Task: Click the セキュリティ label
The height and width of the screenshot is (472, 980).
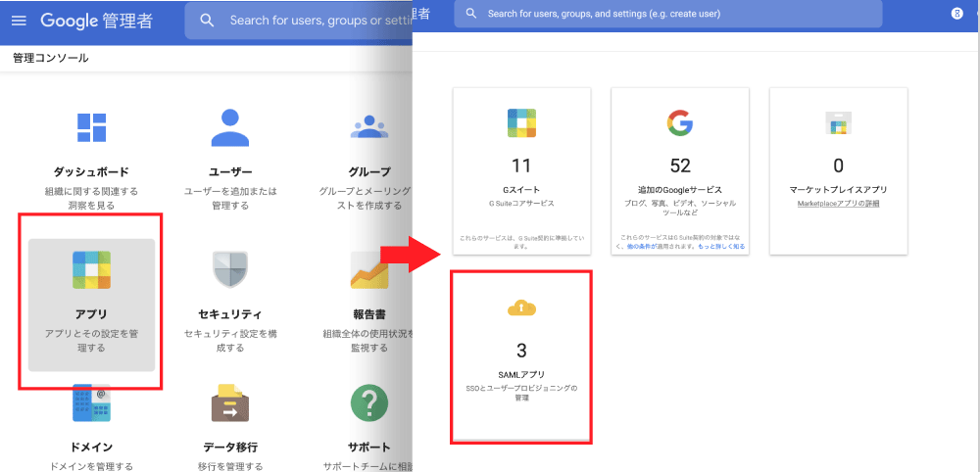Action: click(230, 313)
